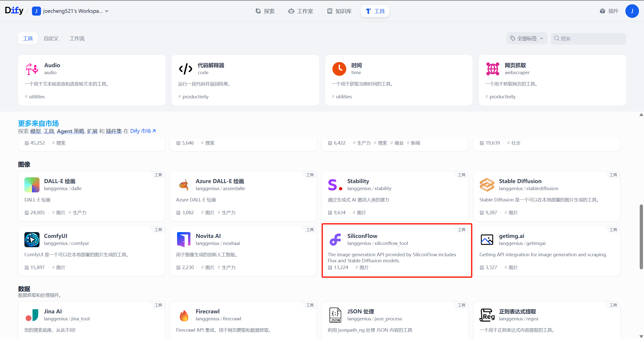Click the 搜索 search input field
644x339 pixels.
[x=589, y=38]
